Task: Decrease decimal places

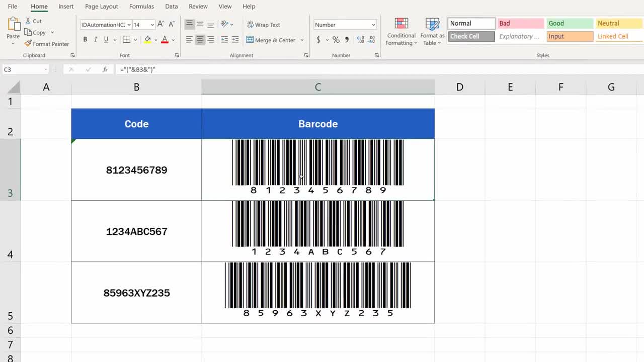Action: [371, 40]
